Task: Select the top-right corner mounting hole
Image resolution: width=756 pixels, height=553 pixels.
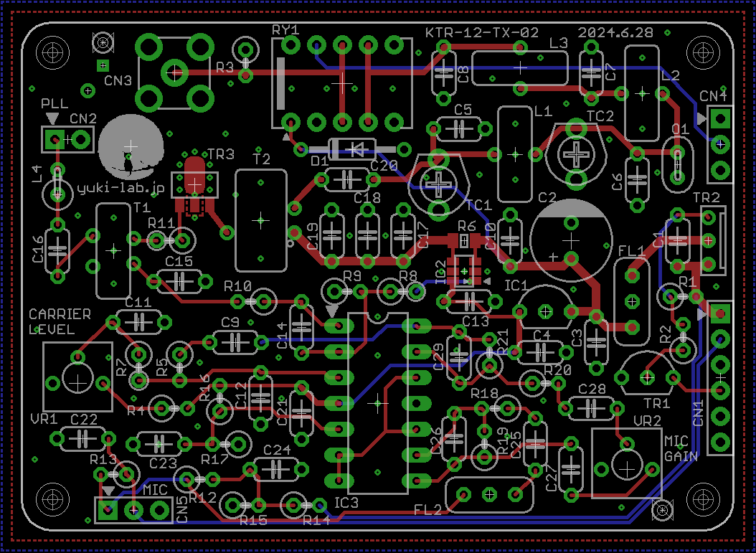Action: (x=703, y=51)
